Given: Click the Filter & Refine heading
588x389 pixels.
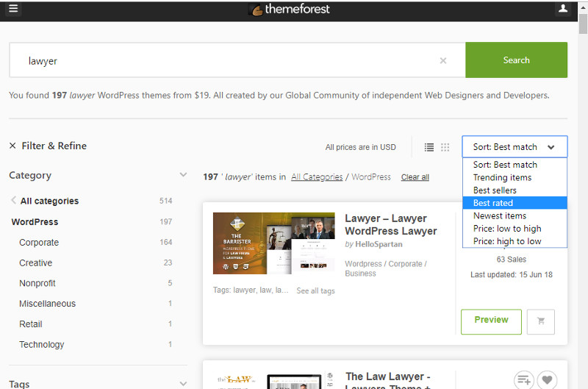Looking at the screenshot, I should tap(54, 146).
